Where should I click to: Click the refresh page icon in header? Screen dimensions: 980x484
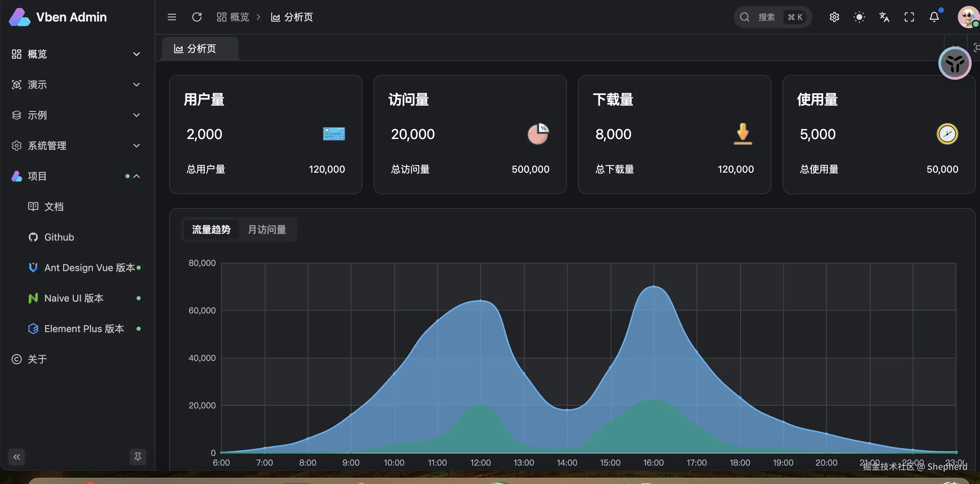click(197, 17)
